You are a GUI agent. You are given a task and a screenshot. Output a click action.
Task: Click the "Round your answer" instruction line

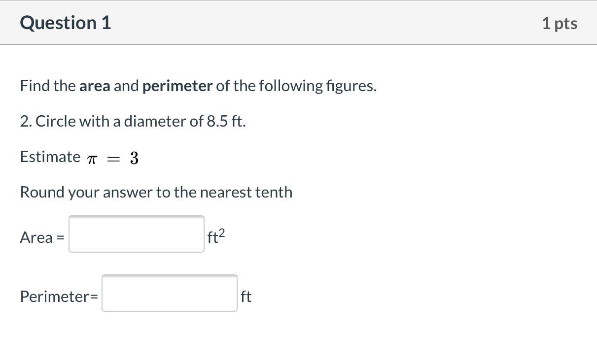point(156,192)
